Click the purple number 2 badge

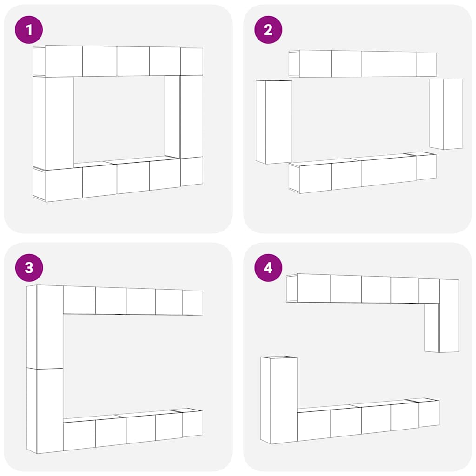click(x=268, y=30)
